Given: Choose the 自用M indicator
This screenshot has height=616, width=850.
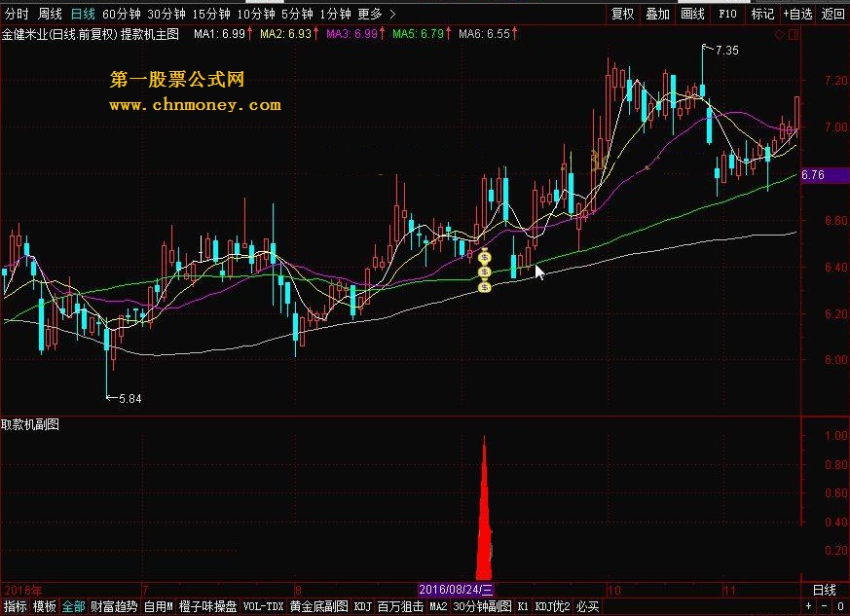Looking at the screenshot, I should (x=159, y=607).
